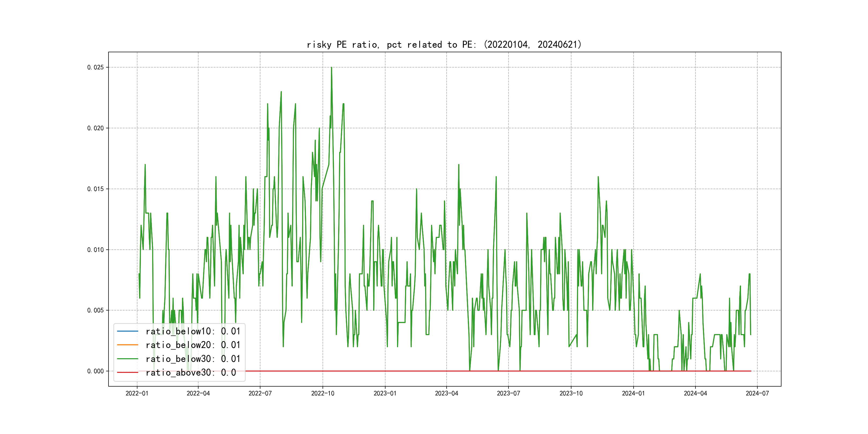Select the 'ratio_below10: 0.01' legend label
Screen dimensions: 868x434
click(x=193, y=331)
